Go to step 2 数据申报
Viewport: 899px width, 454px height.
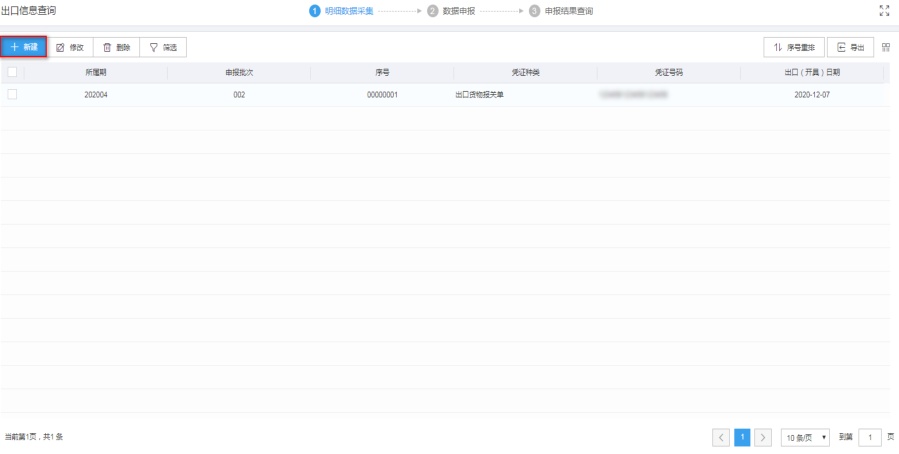point(451,11)
